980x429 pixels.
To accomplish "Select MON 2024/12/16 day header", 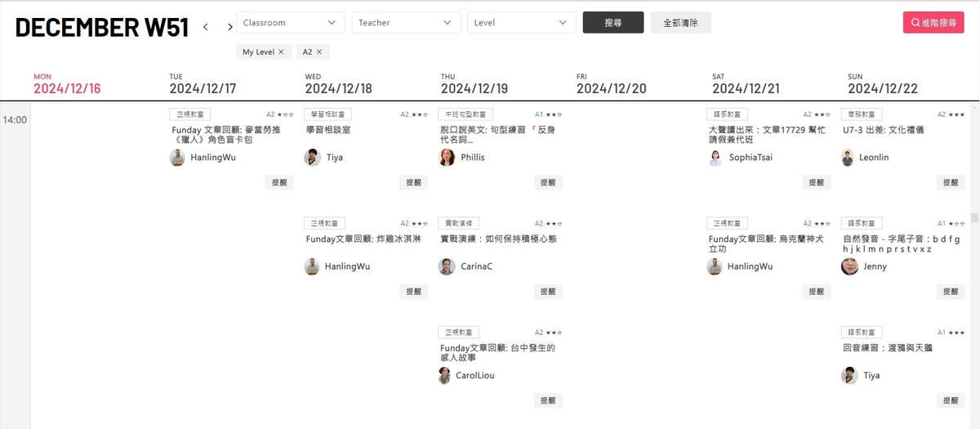I will 67,84.
